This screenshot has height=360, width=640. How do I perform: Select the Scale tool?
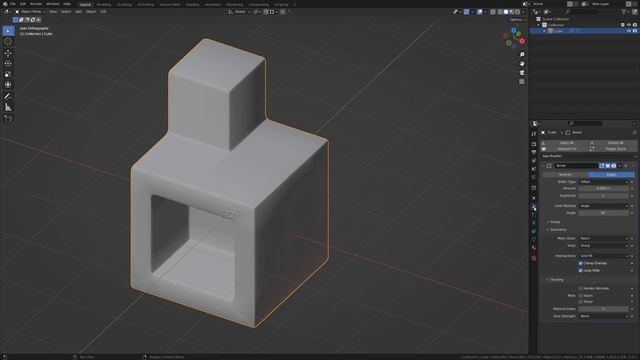click(8, 74)
